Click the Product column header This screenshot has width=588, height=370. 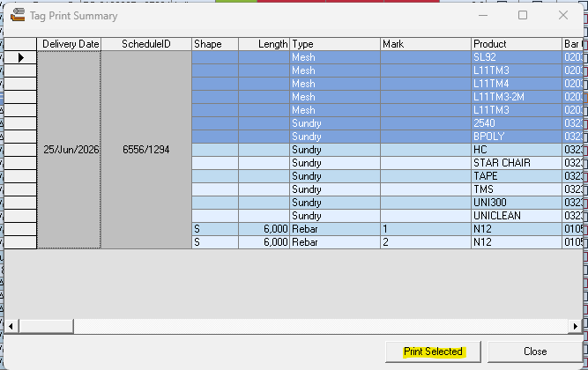click(x=517, y=44)
